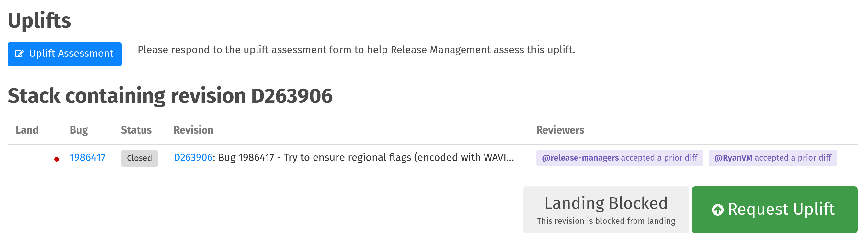The width and height of the screenshot is (868, 240).
Task: Click the Stack containing revision D263906 heading
Action: (170, 96)
